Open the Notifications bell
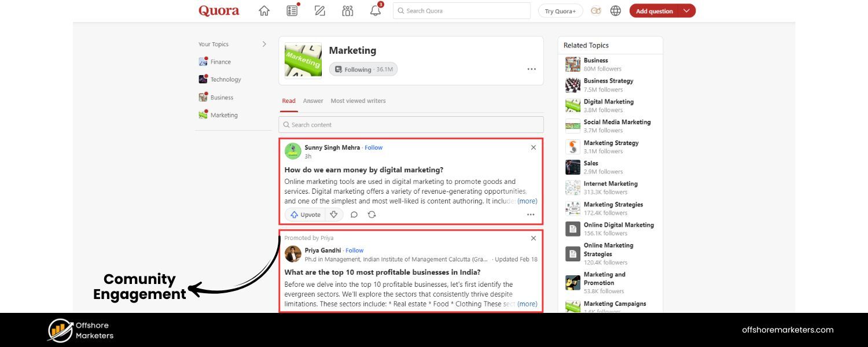Screen dimensions: 868x347 (376, 11)
